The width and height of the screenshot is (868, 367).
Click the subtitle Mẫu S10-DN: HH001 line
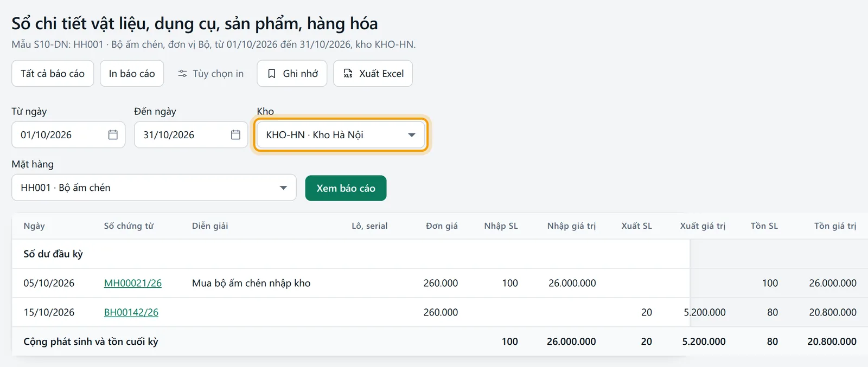pyautogui.click(x=214, y=44)
